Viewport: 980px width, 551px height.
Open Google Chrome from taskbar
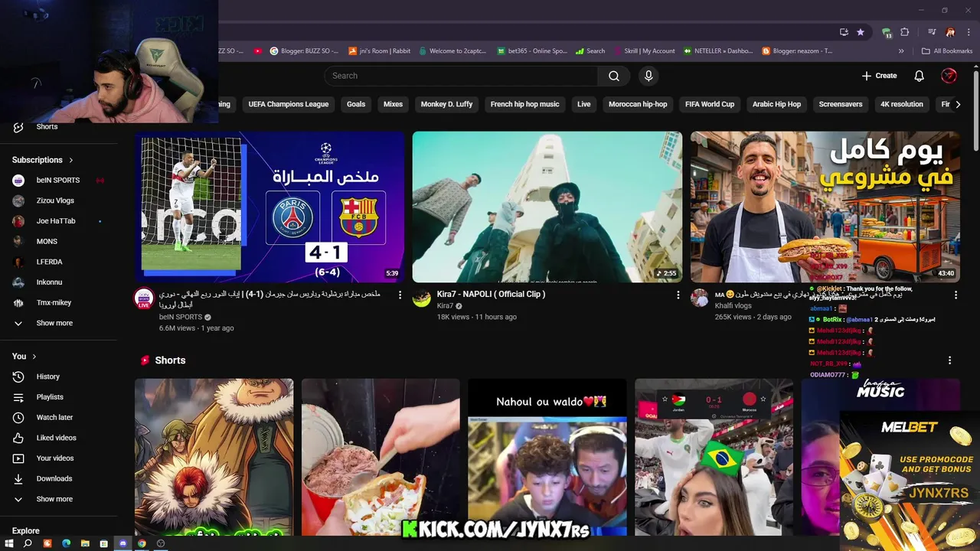142,543
